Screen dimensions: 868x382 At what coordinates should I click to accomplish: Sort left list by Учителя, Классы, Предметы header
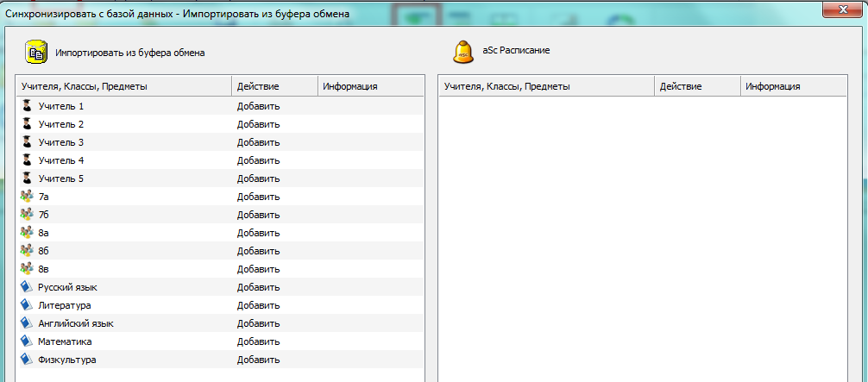click(123, 86)
